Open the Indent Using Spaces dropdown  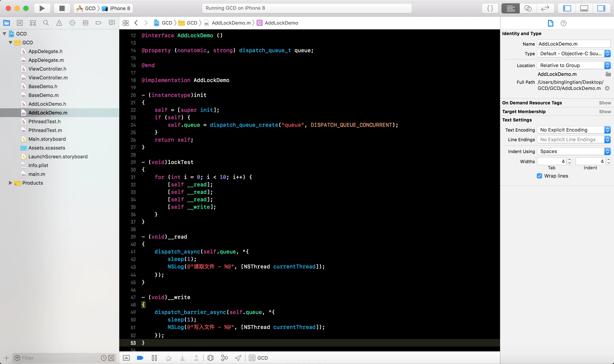point(573,151)
